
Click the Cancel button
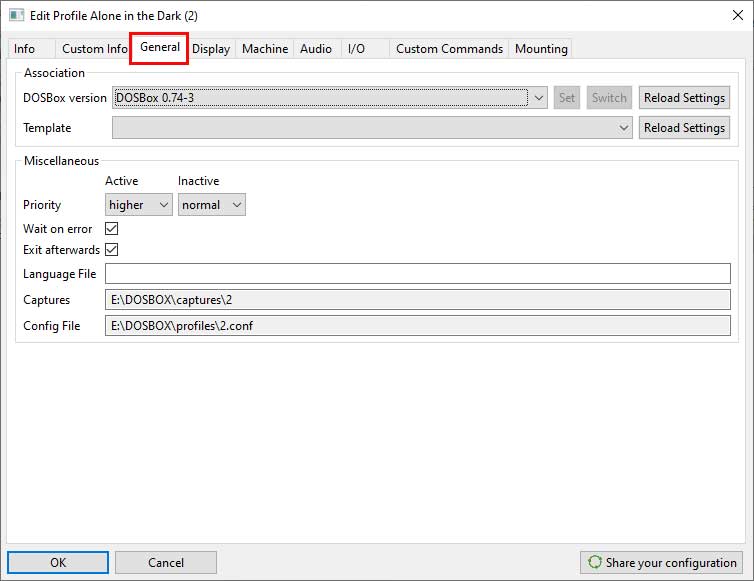coord(165,562)
